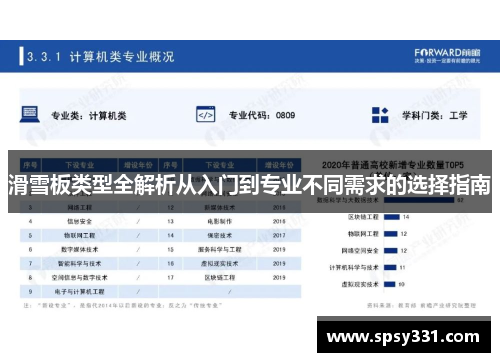500x362 pixels.
Task: Select 虚拟现实技术 cell in table row 16
Action: [x=220, y=263]
